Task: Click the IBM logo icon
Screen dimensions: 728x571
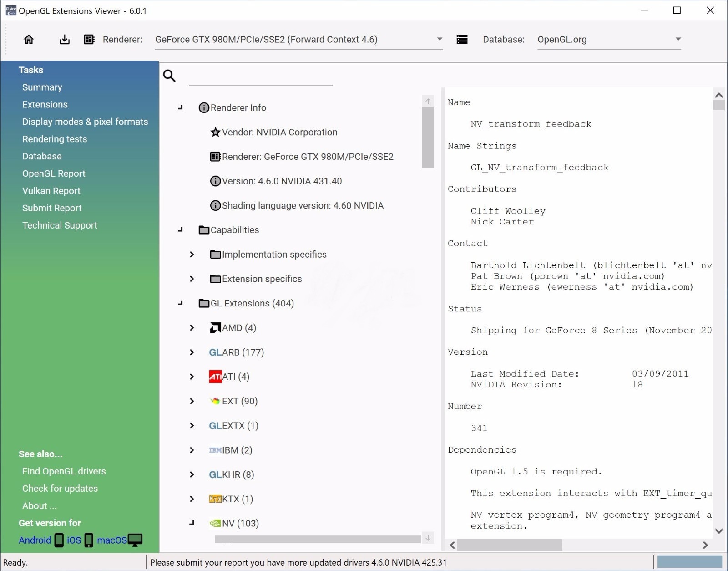Action: point(215,450)
